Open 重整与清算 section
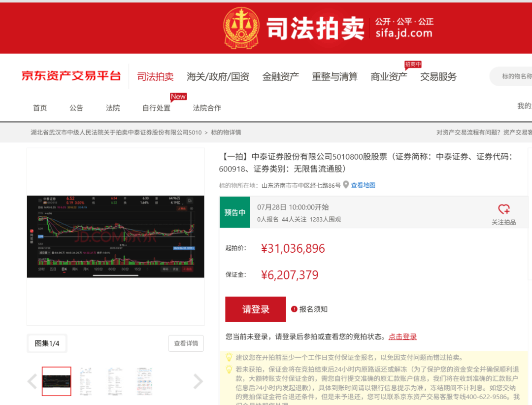Viewport: 532px width, 405px height. pyautogui.click(x=334, y=77)
